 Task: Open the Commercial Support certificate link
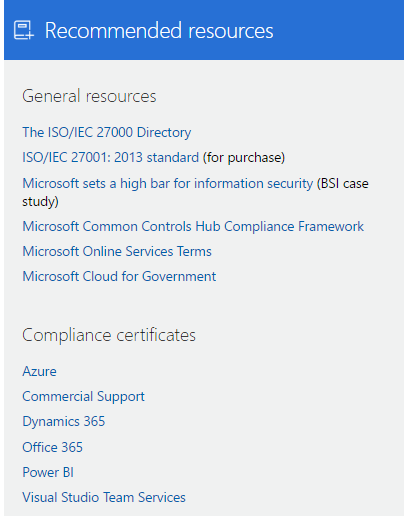click(x=84, y=397)
